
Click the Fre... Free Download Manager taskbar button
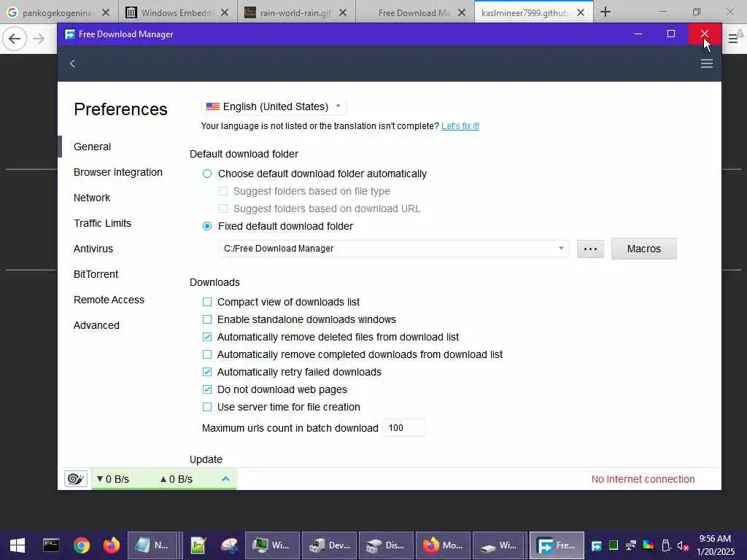click(557, 545)
